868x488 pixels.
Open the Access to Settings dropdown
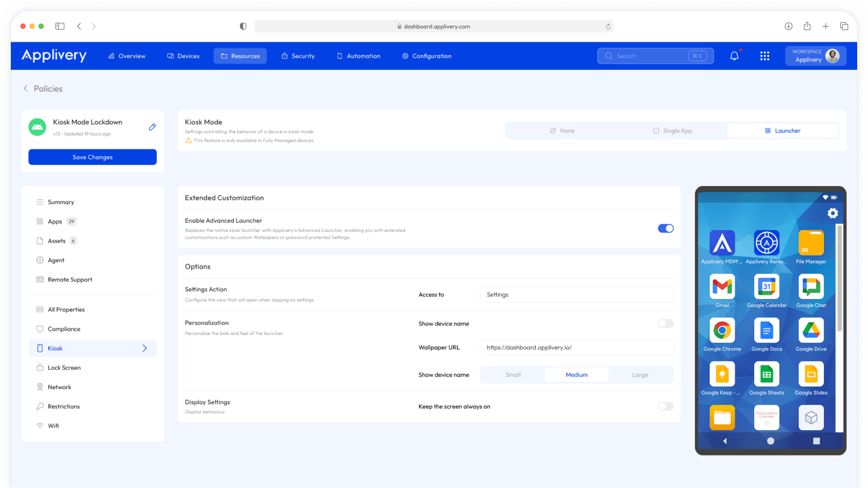pos(576,295)
